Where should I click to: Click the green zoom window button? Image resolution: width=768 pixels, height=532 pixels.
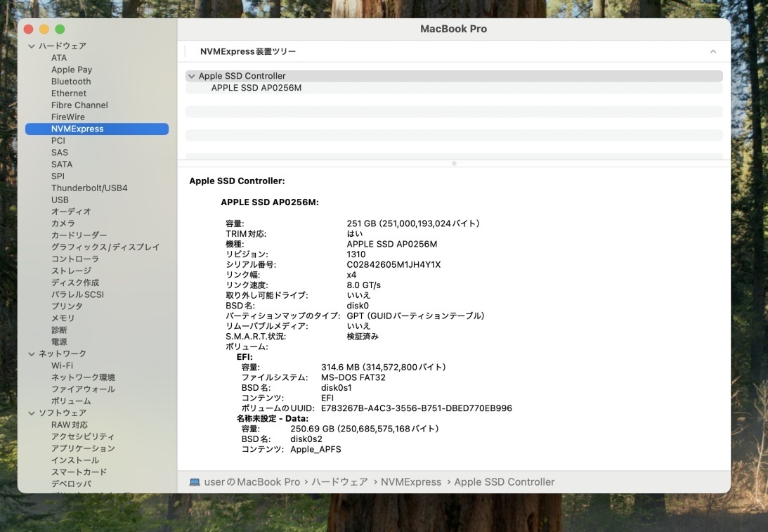point(60,30)
